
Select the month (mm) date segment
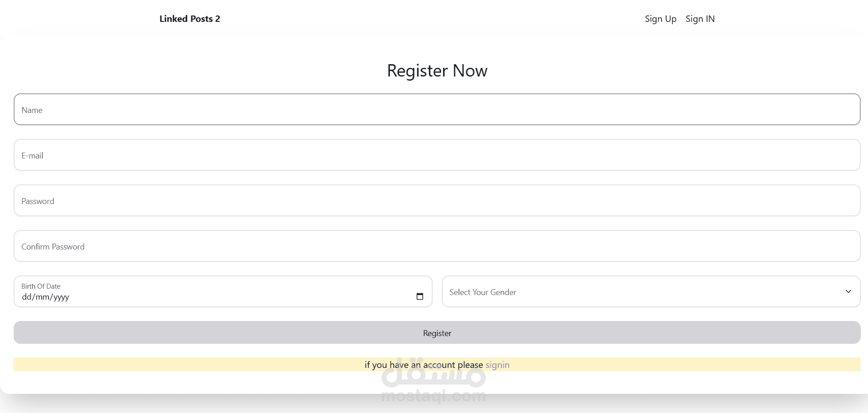coord(42,297)
